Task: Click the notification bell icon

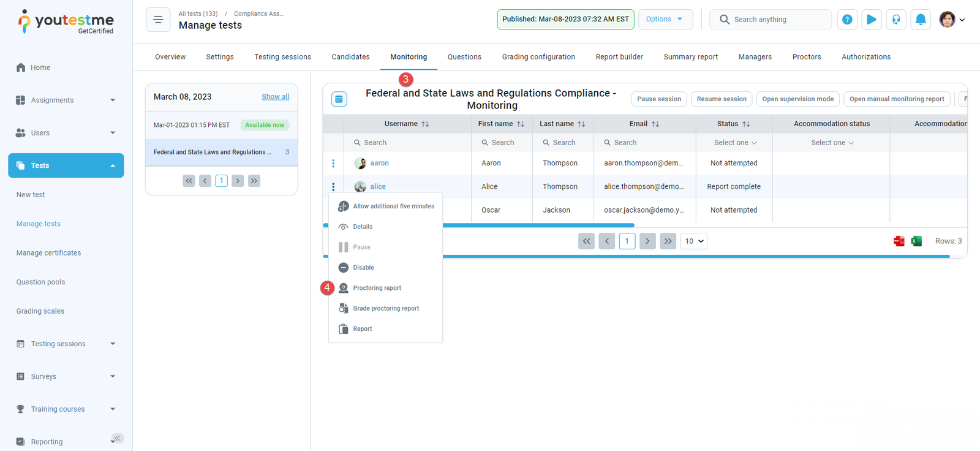Action: pos(920,20)
